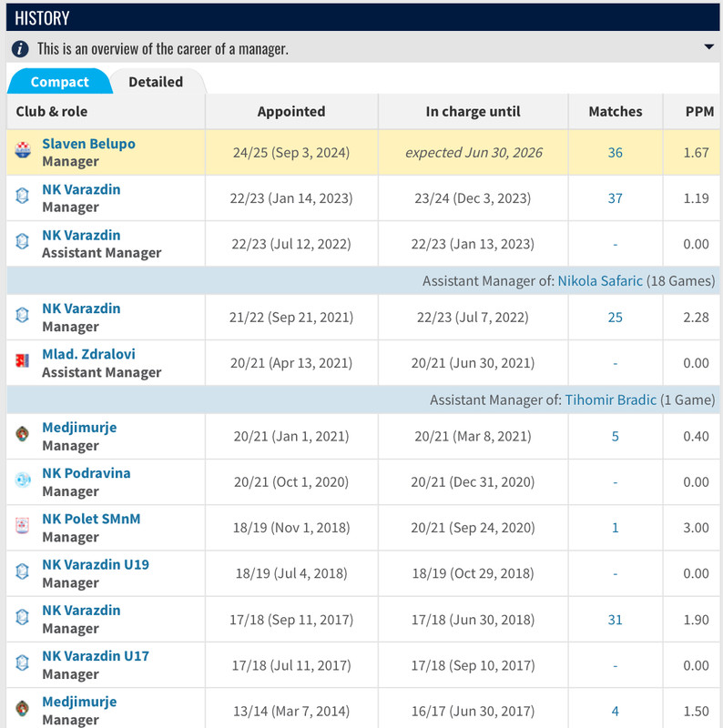Screen dimensions: 723x728
Task: Open the 25 matches link
Action: pyautogui.click(x=616, y=318)
